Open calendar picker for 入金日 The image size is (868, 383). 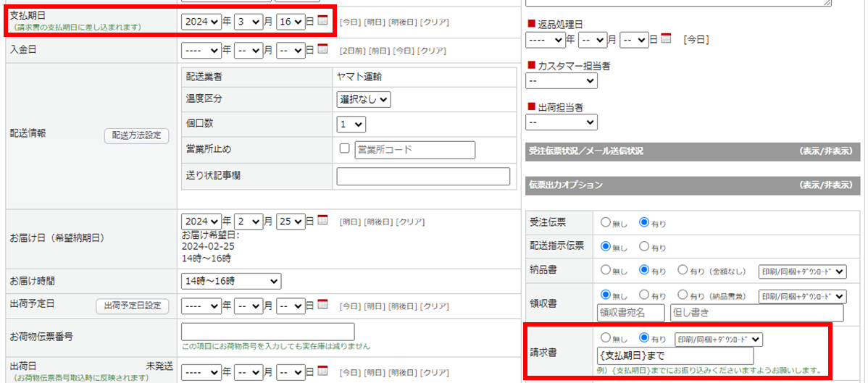[322, 49]
